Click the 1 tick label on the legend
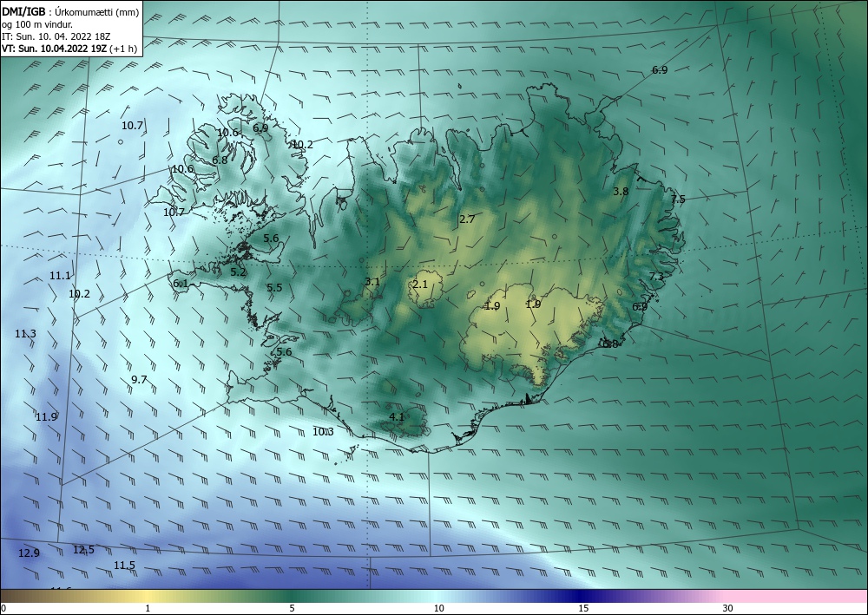The width and height of the screenshot is (868, 615). click(148, 608)
